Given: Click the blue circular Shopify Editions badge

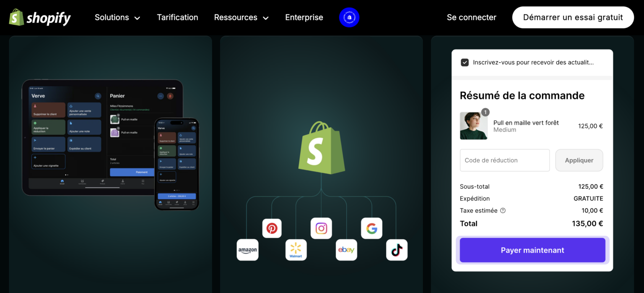Looking at the screenshot, I should pyautogui.click(x=349, y=18).
